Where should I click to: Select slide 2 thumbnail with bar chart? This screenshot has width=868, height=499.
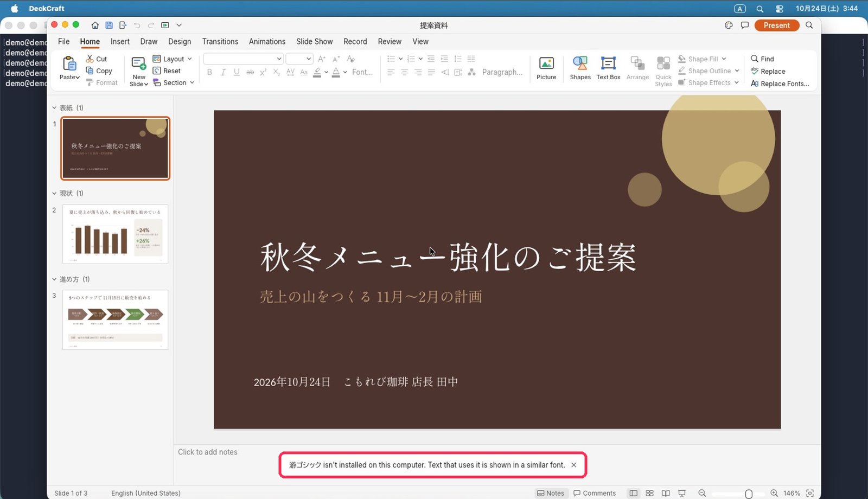coord(115,234)
